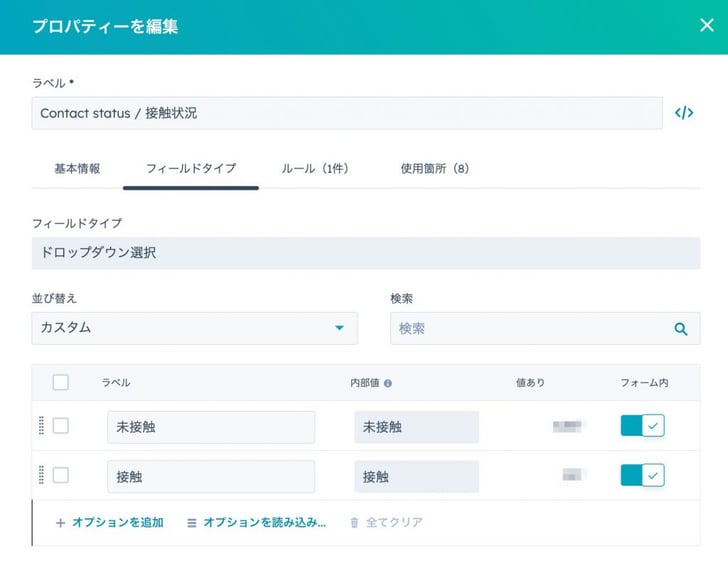
Task: Check the select-all checkbox in table header
Action: tap(61, 383)
